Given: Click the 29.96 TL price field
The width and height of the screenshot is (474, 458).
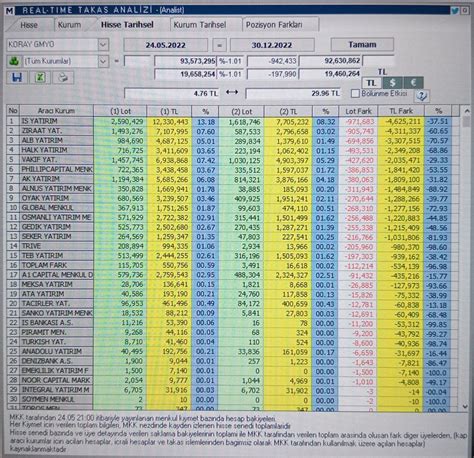Looking at the screenshot, I should click(293, 94).
